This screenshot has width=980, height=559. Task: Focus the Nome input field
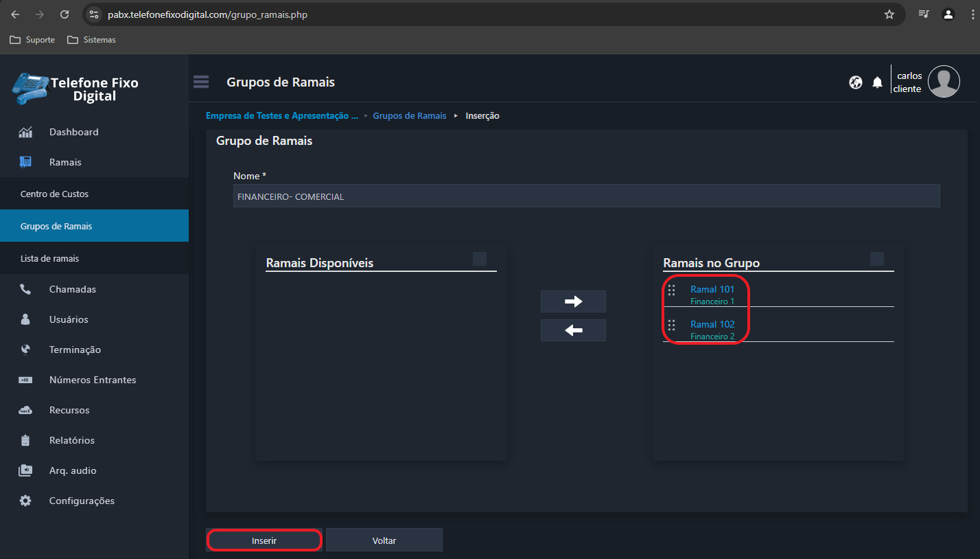click(x=587, y=196)
